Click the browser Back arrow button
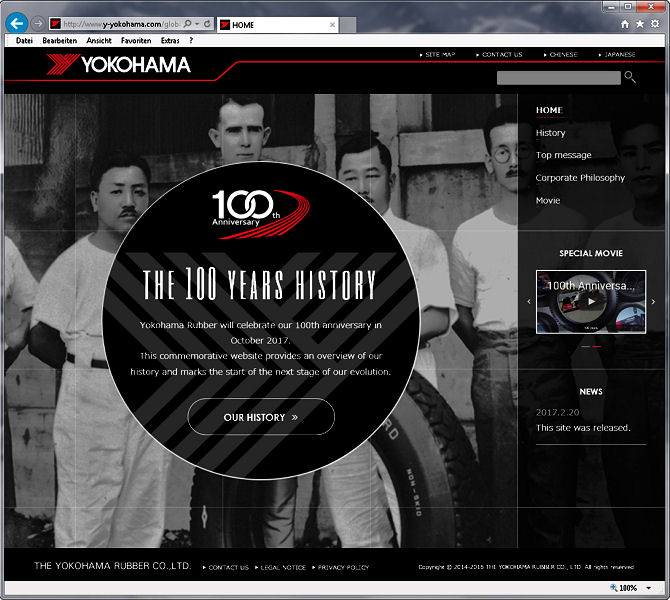 pos(17,23)
